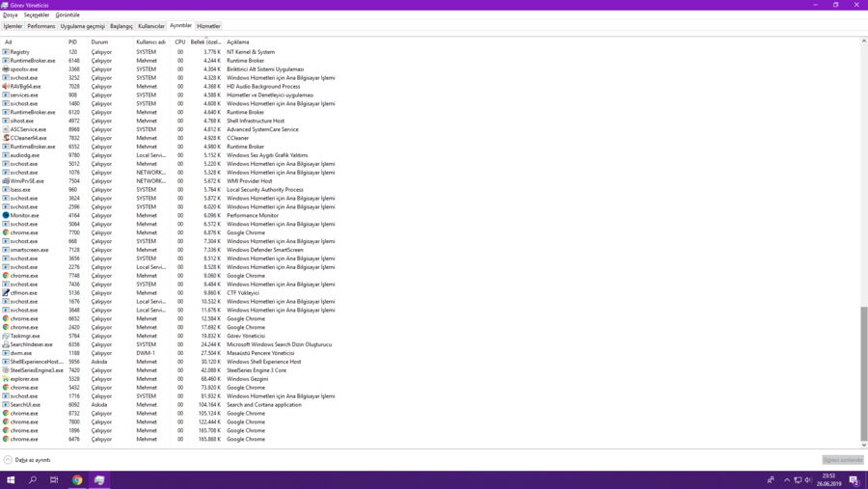Screen dimensions: 868x489
Task: Click scrollbar up arrow
Action: coord(863,41)
